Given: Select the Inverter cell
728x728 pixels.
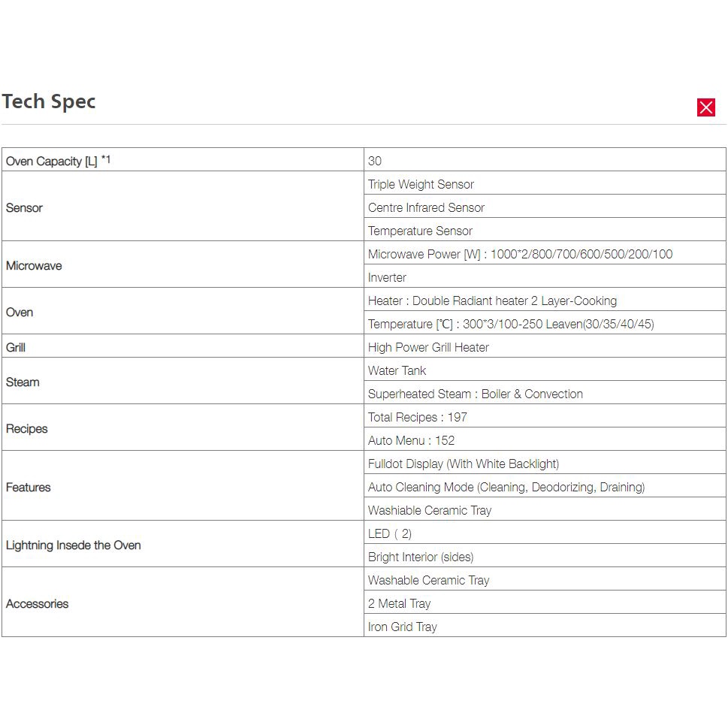Looking at the screenshot, I should (387, 277).
